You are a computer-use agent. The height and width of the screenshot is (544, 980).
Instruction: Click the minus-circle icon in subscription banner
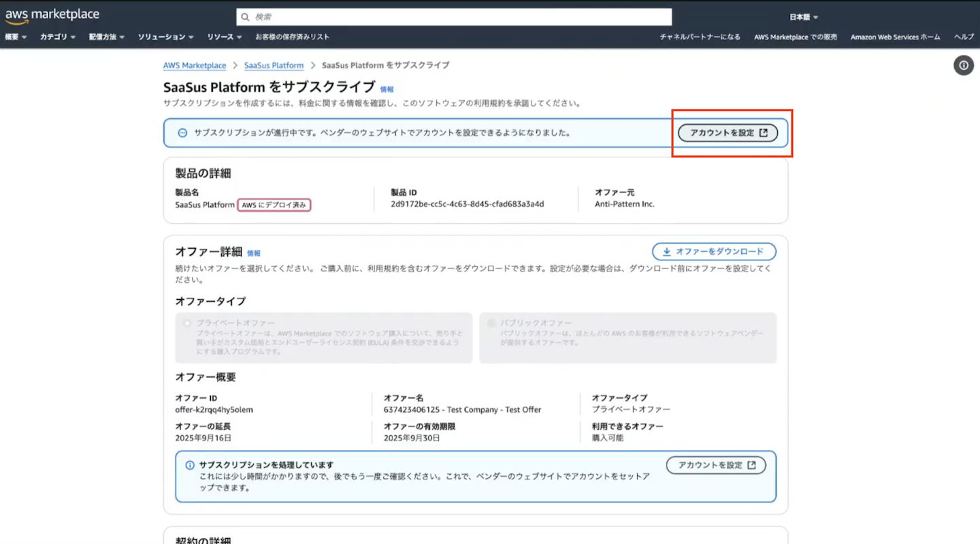click(x=182, y=133)
